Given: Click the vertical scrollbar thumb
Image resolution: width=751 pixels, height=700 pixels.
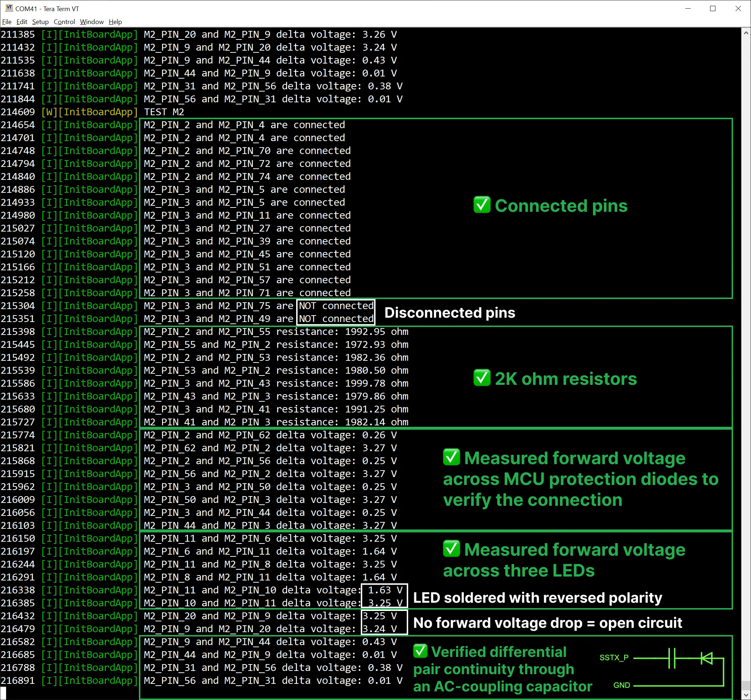Looking at the screenshot, I should pyautogui.click(x=746, y=685).
